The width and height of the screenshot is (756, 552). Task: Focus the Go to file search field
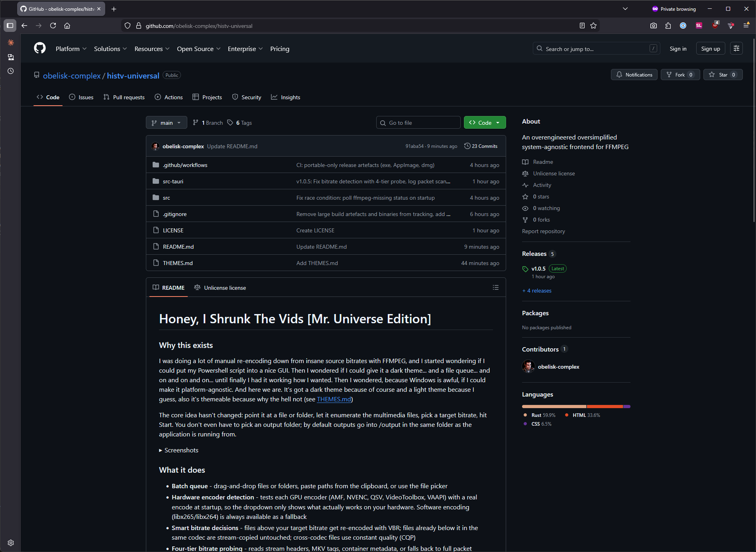[418, 123]
